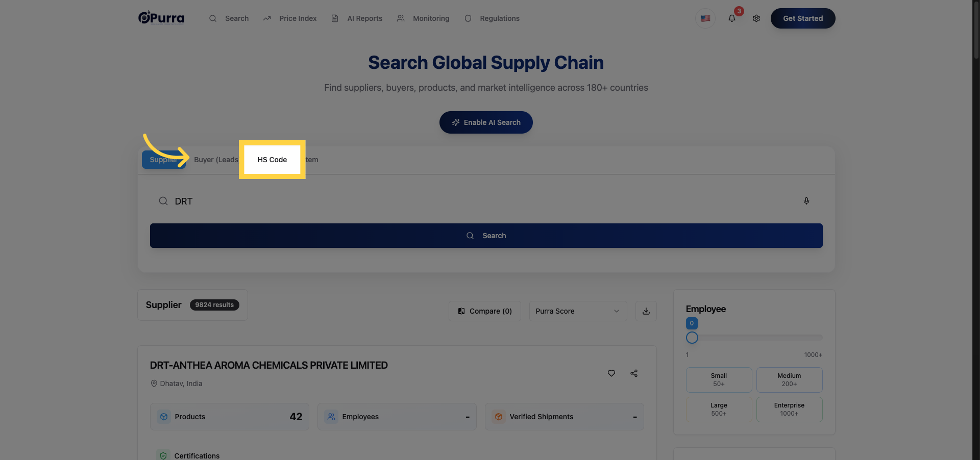Click Enable AI Search button
The image size is (980, 460).
[x=486, y=122]
